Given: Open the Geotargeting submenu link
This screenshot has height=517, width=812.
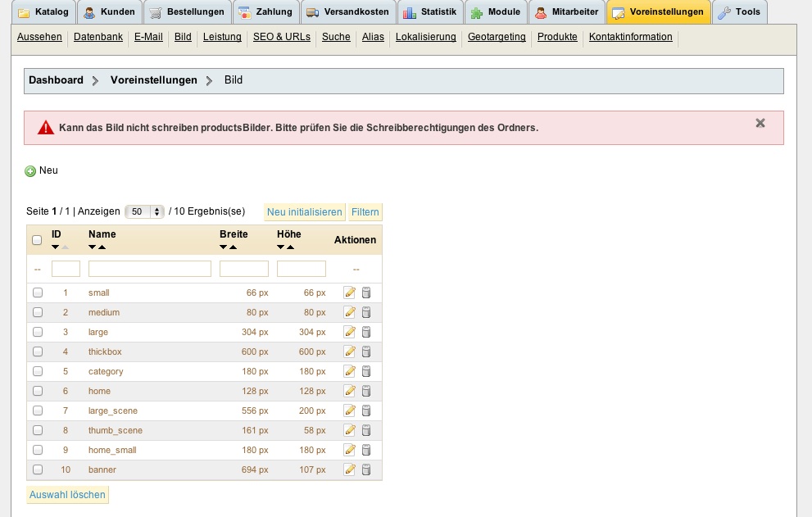Looking at the screenshot, I should pyautogui.click(x=497, y=37).
